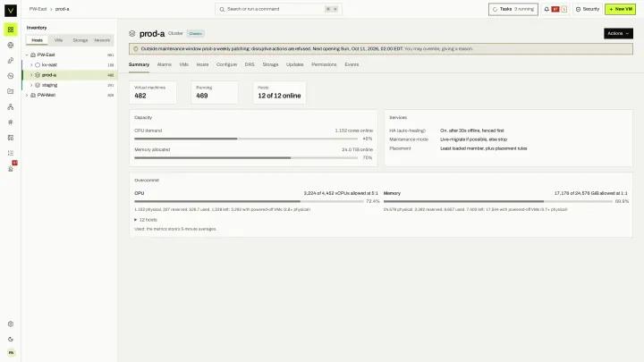Open the Actions dropdown menu
Viewport: 644px width, 362px height.
(x=618, y=34)
